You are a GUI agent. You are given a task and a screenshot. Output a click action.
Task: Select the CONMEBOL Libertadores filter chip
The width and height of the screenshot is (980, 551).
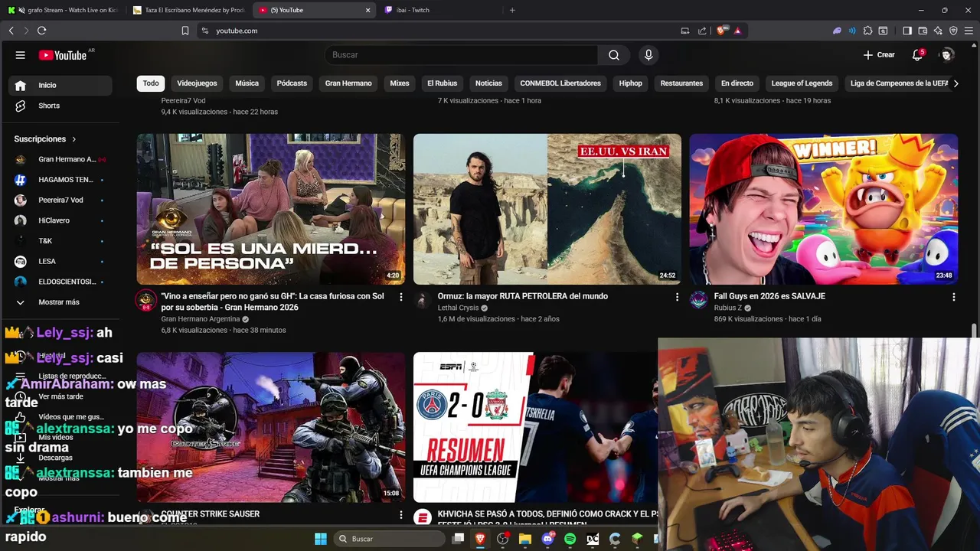[560, 83]
